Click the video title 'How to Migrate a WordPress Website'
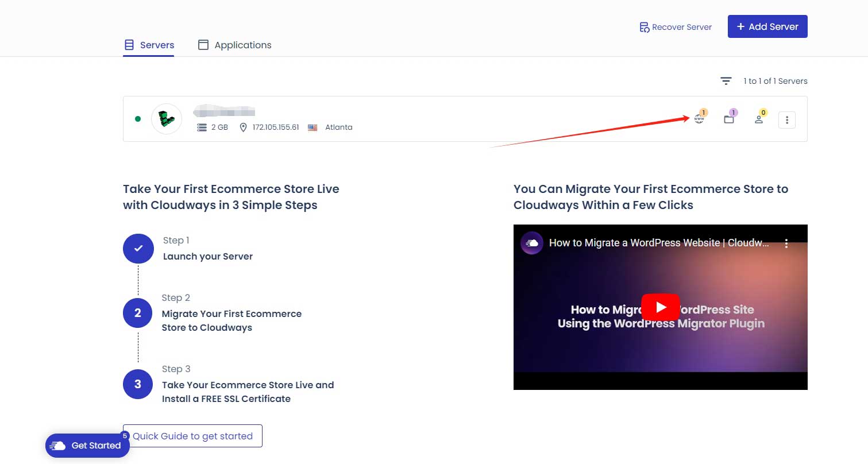 tap(659, 243)
